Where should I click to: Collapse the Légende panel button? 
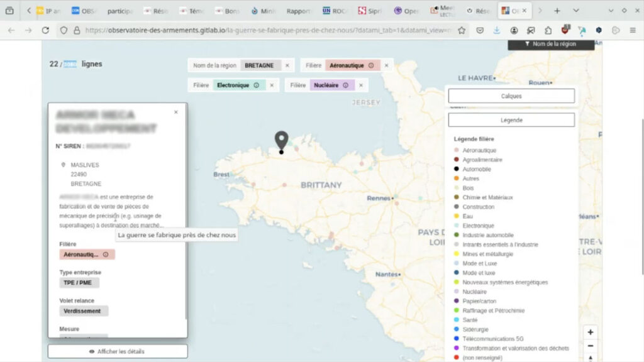click(511, 120)
